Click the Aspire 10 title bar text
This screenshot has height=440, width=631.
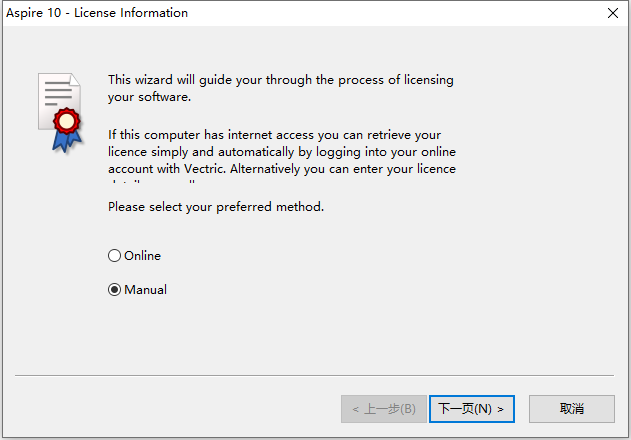pyautogui.click(x=97, y=13)
